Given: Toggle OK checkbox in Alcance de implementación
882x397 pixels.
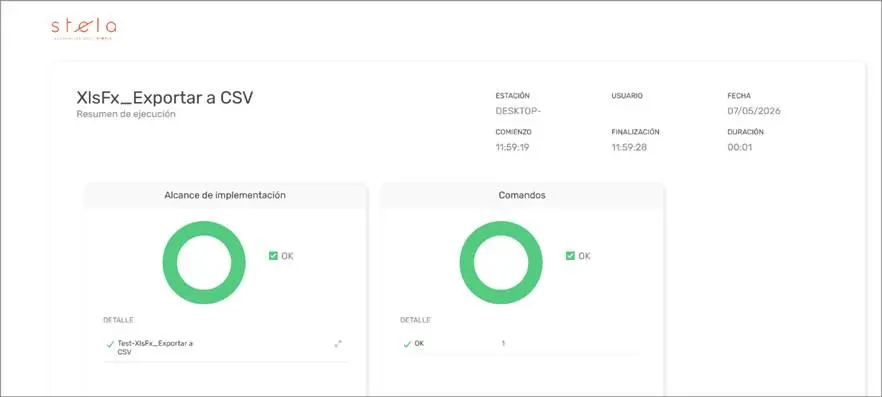Looking at the screenshot, I should 273,256.
